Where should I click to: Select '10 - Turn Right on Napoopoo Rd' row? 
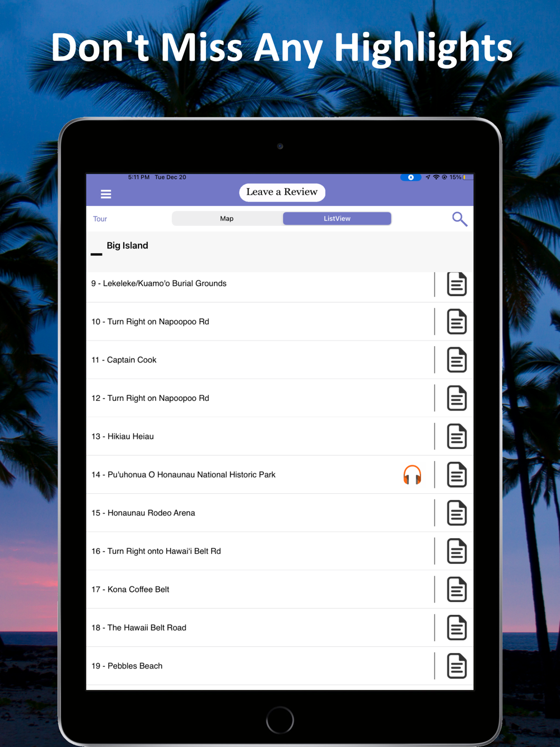point(279,322)
